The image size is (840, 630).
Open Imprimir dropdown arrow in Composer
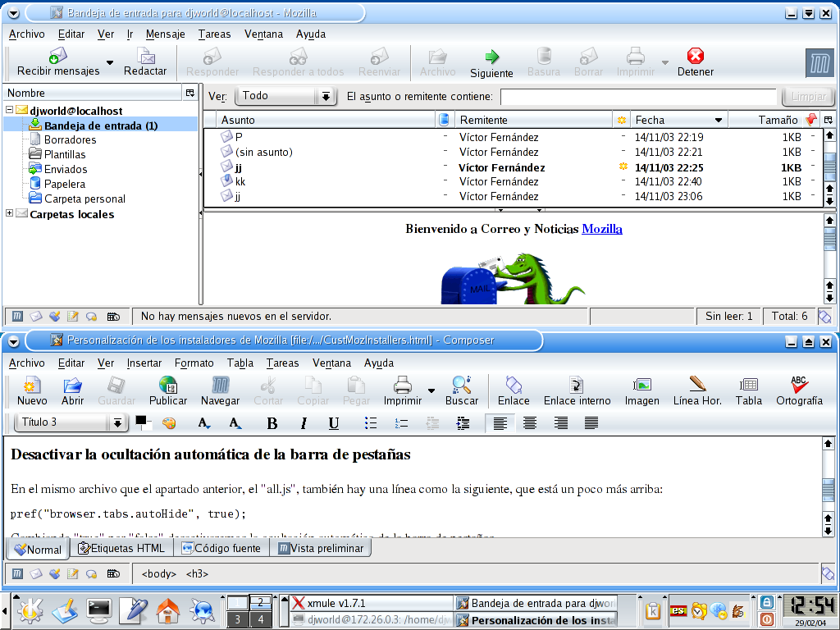point(431,390)
